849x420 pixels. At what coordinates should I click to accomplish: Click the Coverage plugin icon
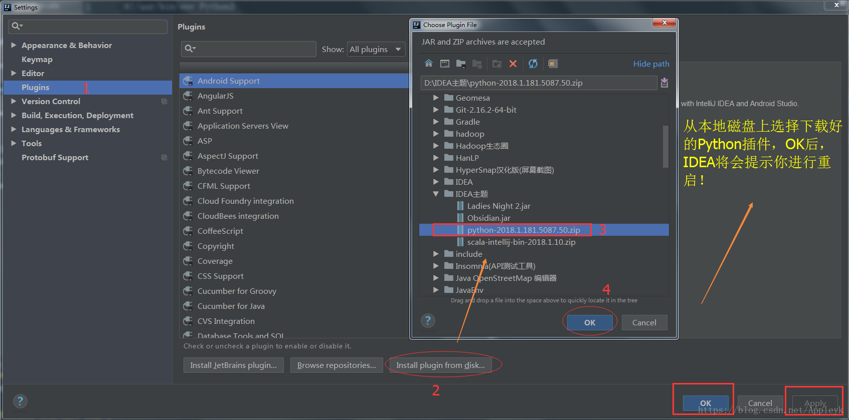point(188,261)
